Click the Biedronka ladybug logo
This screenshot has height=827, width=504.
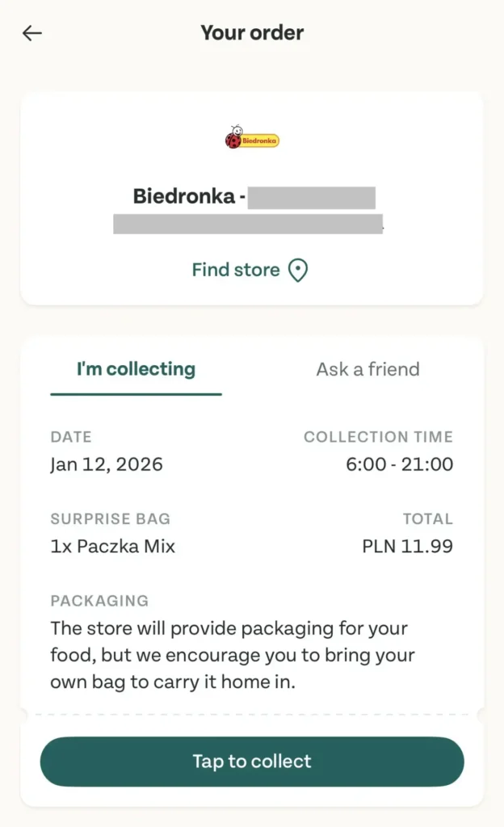[x=251, y=139]
